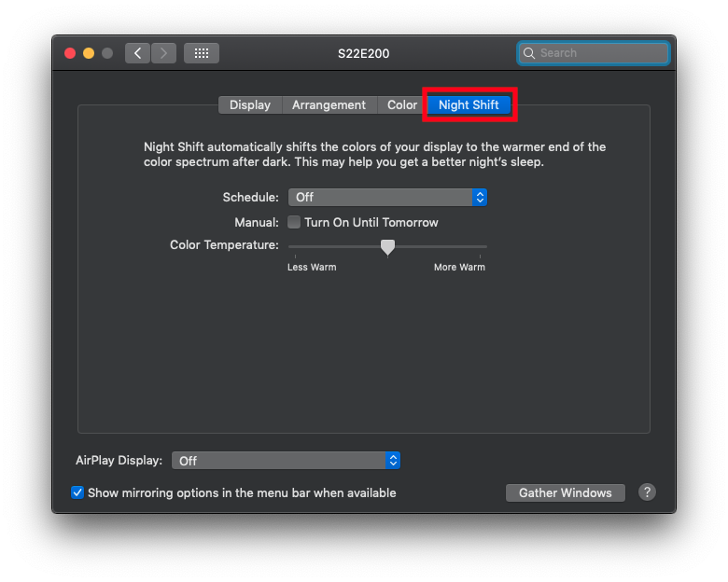
Task: Click the Less Warm end of slider
Action: 290,247
